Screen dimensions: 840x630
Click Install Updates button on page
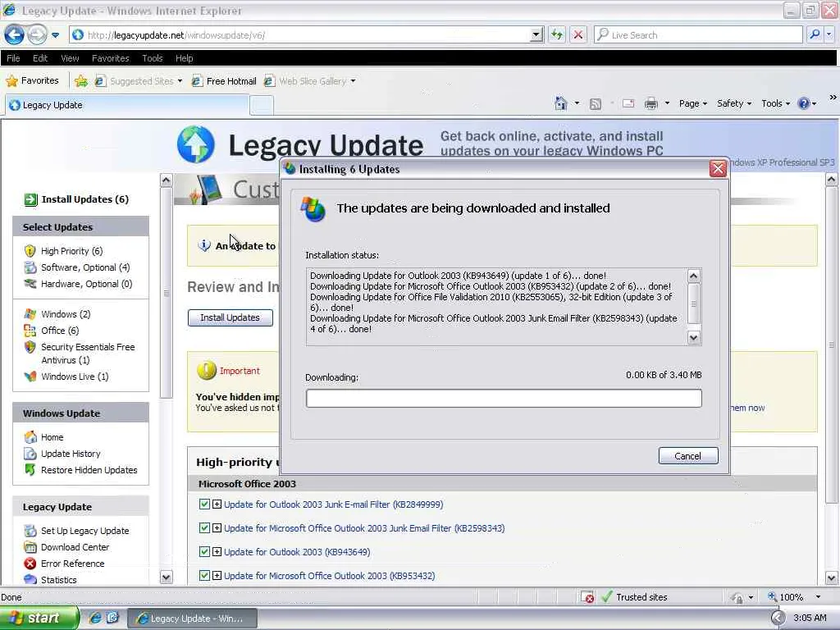230,317
